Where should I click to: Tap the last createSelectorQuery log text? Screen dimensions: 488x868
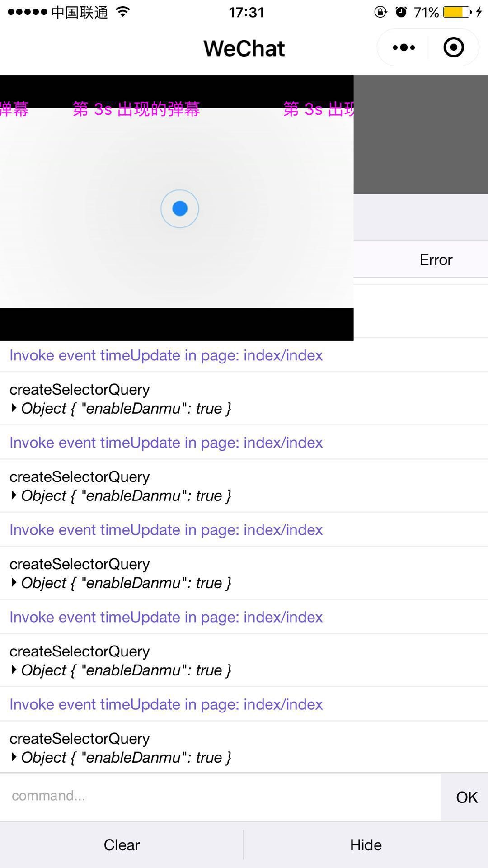pyautogui.click(x=80, y=738)
